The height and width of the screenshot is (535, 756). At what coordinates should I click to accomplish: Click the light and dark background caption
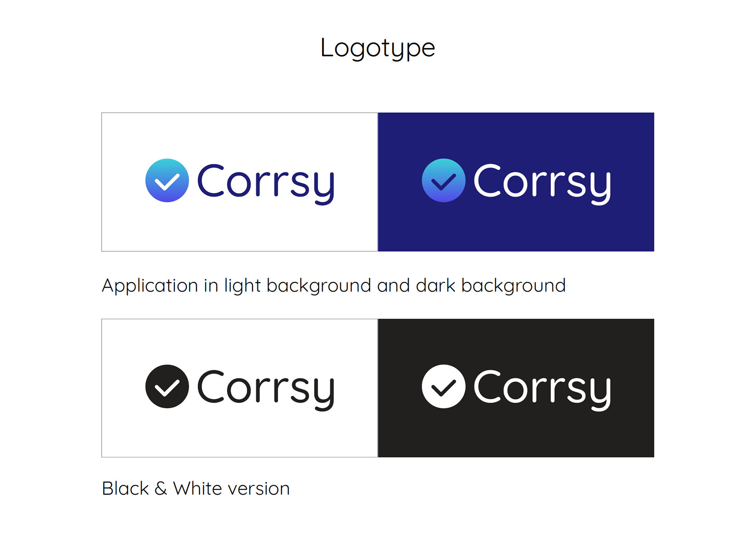pos(334,286)
